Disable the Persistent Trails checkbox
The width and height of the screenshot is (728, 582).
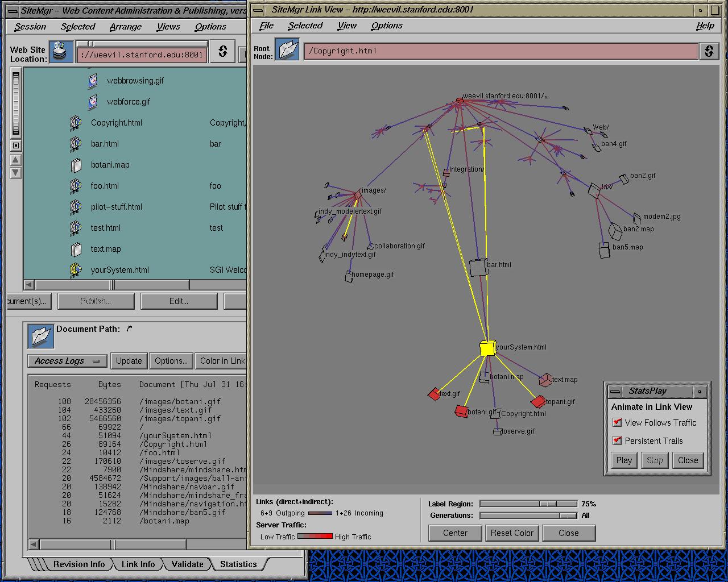click(x=617, y=440)
